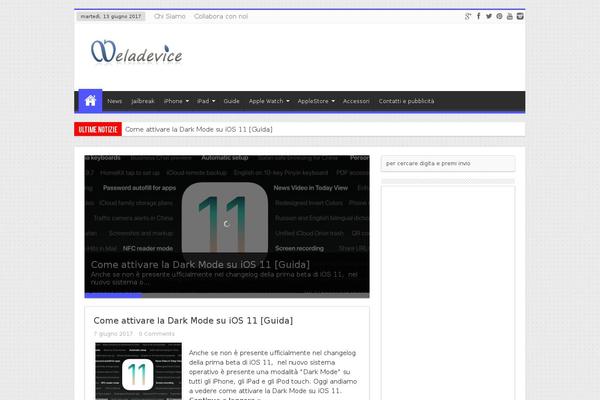Open the Guide menu item
This screenshot has width=600, height=400.
pos(232,101)
